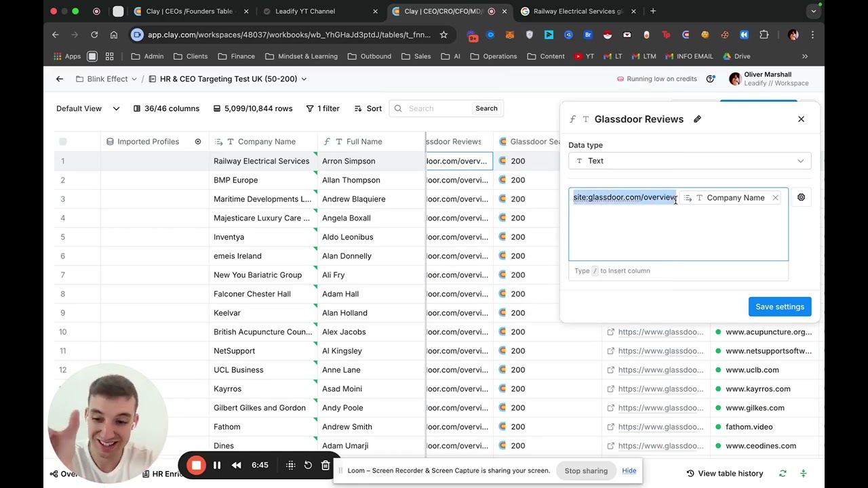This screenshot has width=868, height=488.
Task: Pause the Loom recording
Action: click(217, 465)
